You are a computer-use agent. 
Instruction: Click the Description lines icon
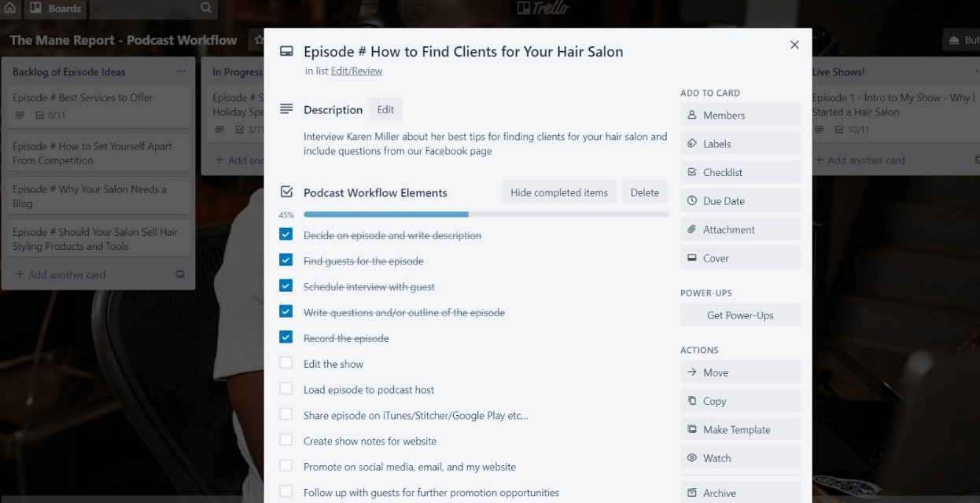click(287, 108)
